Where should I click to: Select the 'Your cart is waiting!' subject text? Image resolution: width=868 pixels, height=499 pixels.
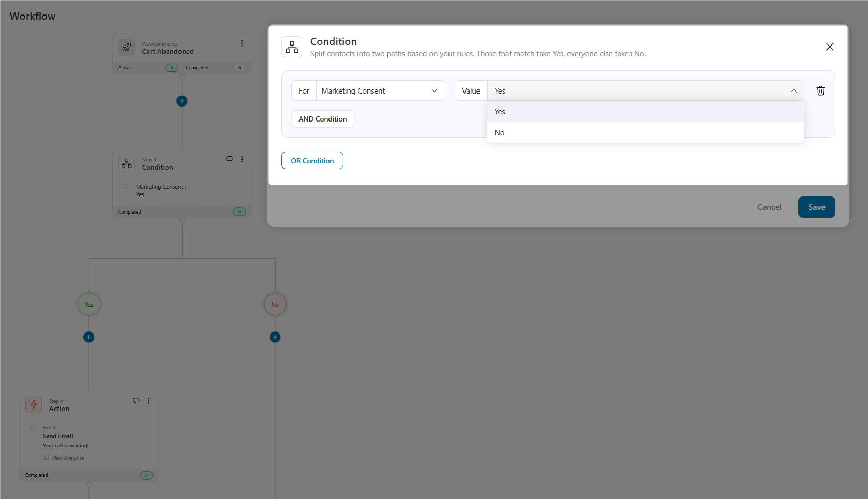pos(66,446)
